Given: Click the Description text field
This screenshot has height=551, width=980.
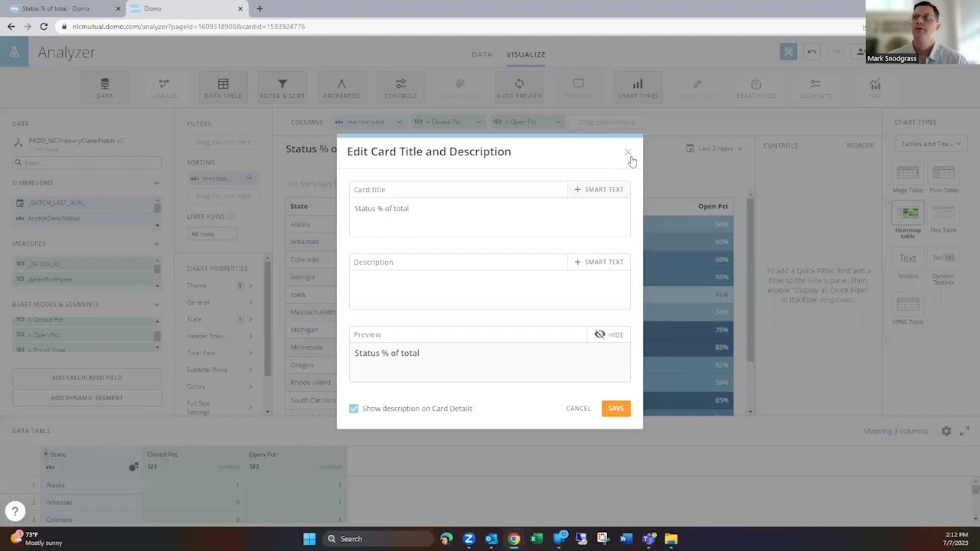Looking at the screenshot, I should tap(489, 289).
